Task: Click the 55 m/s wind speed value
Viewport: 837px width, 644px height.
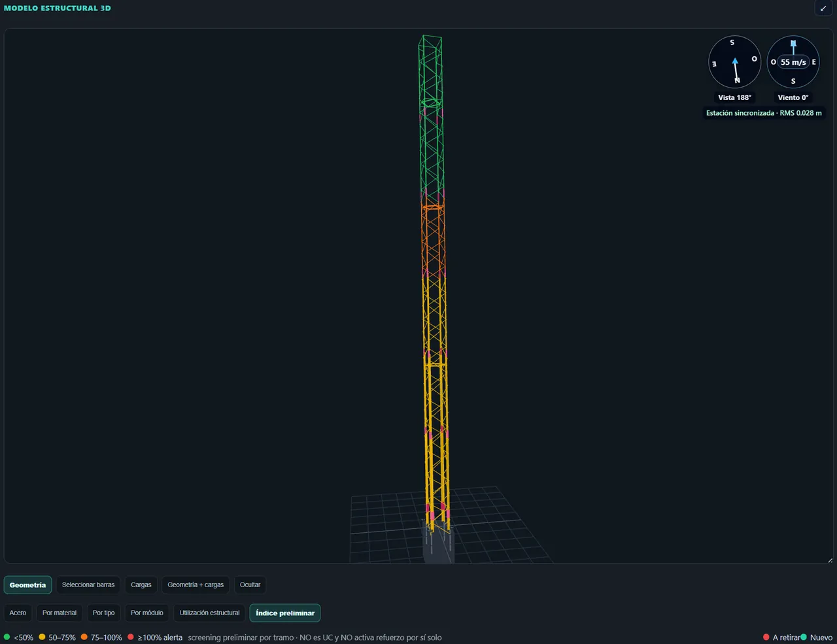Action: [x=793, y=62]
